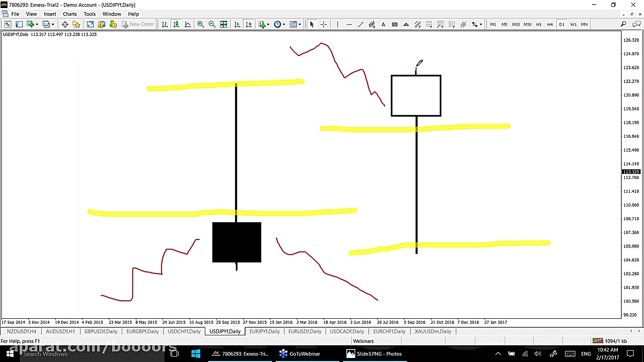Open the Windows notification center icon
This screenshot has width=644, height=362.
pos(630,354)
